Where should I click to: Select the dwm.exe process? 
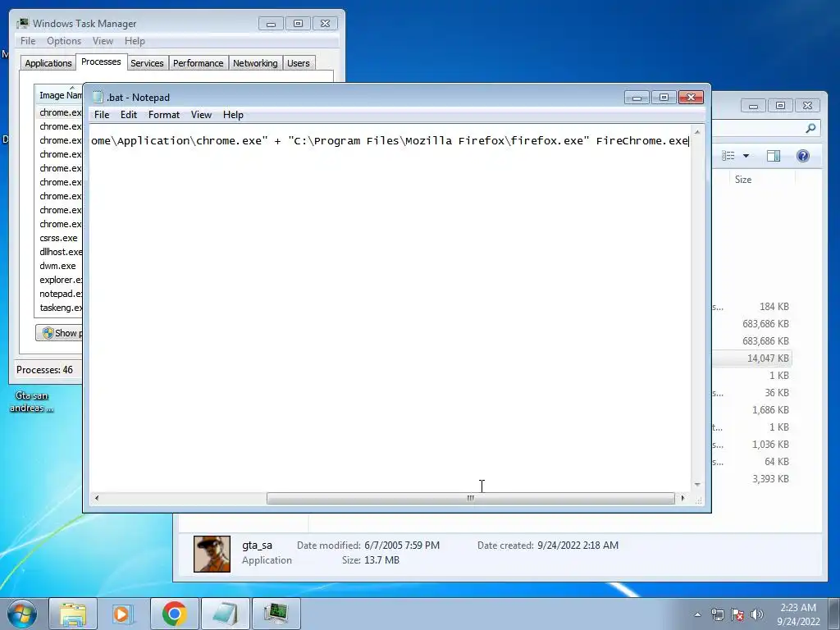pyautogui.click(x=57, y=266)
